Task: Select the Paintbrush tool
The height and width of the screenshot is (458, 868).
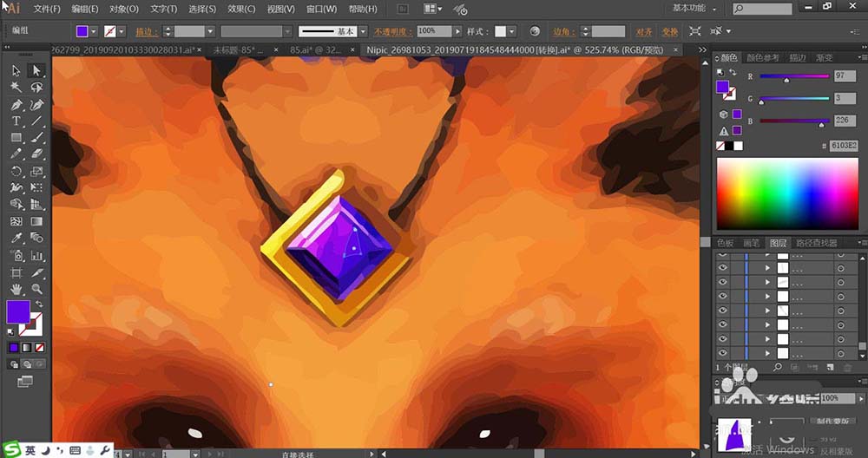Action: tap(36, 138)
